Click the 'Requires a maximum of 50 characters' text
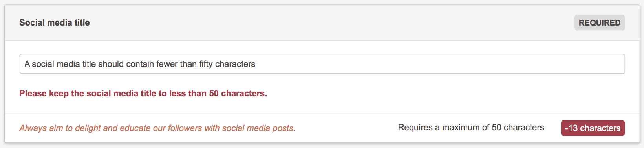 point(471,128)
